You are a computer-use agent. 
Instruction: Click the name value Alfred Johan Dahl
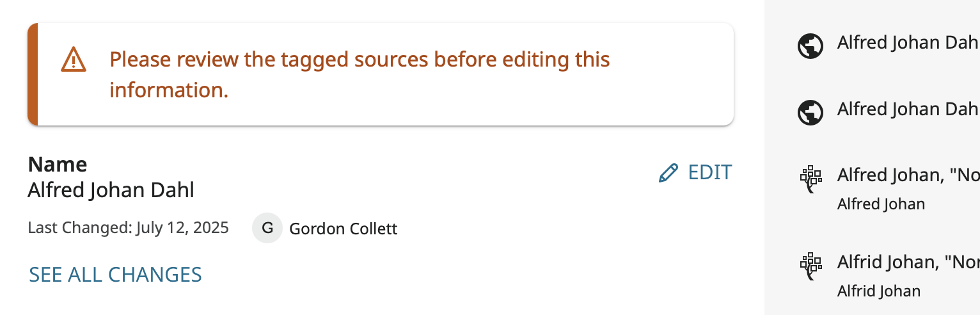111,190
